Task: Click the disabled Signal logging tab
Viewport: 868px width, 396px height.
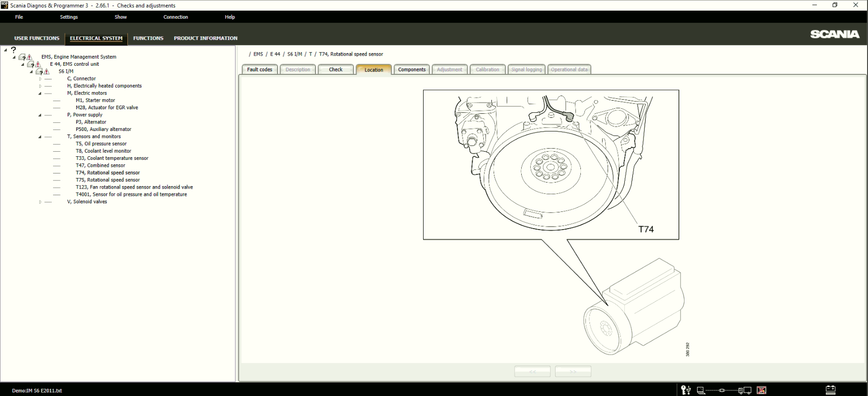Action: pos(526,69)
